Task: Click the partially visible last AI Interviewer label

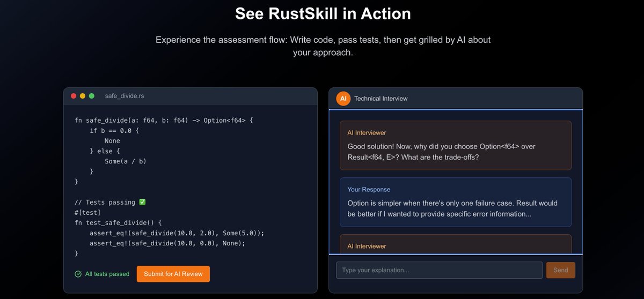Action: [x=367, y=246]
